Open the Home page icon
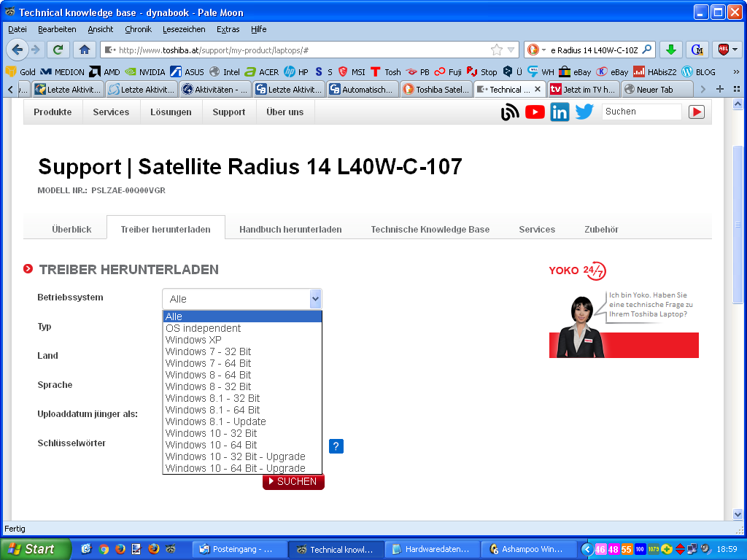The height and width of the screenshot is (560, 747). 85,50
